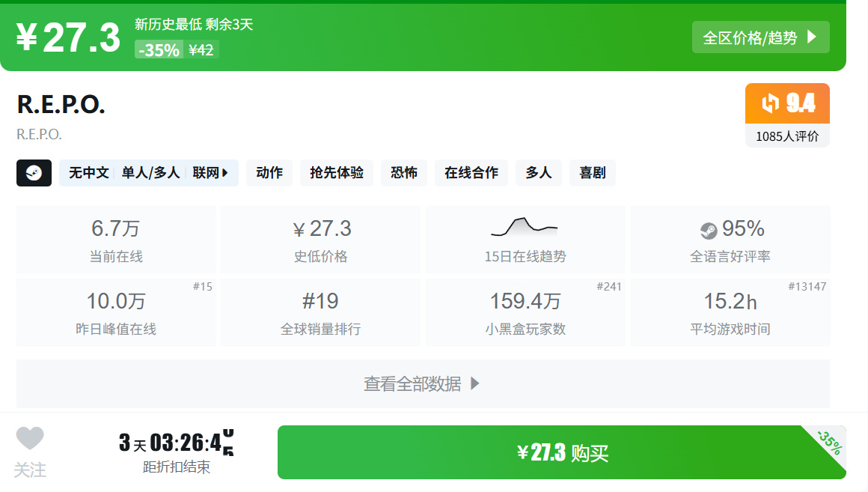Image resolution: width=868 pixels, height=492 pixels.
Task: Open the 15日在线趋势 sparkline chart
Action: tap(525, 227)
